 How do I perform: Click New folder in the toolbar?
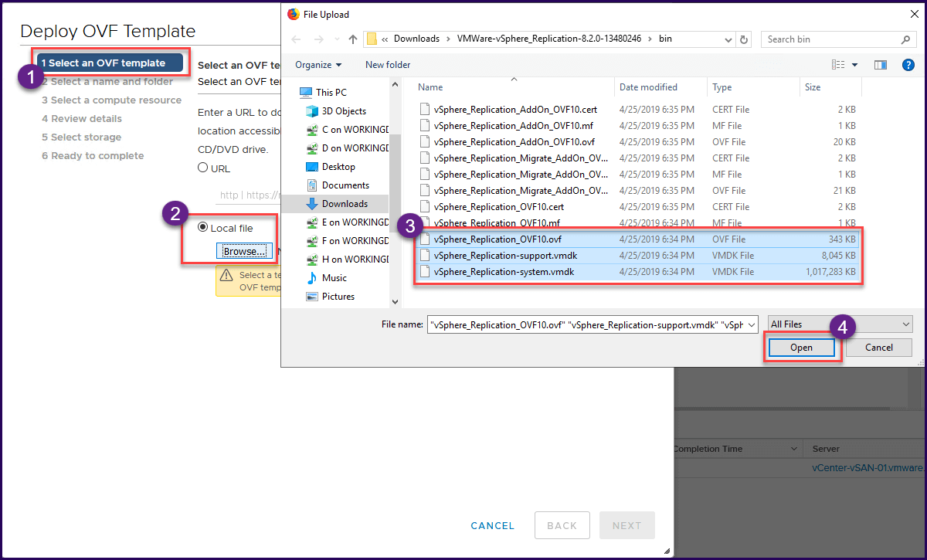click(388, 65)
